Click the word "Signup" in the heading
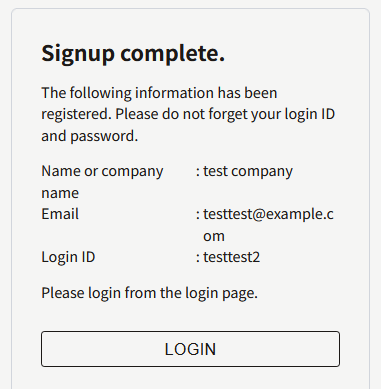 [x=78, y=54]
